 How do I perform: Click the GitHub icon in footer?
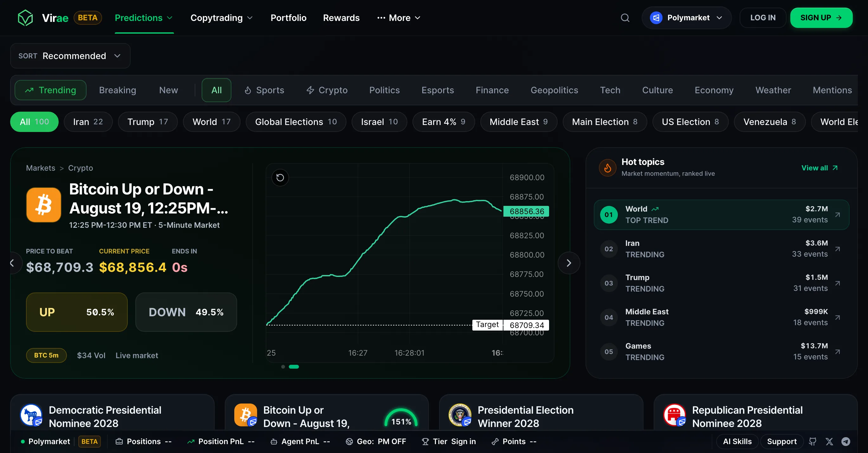813,441
